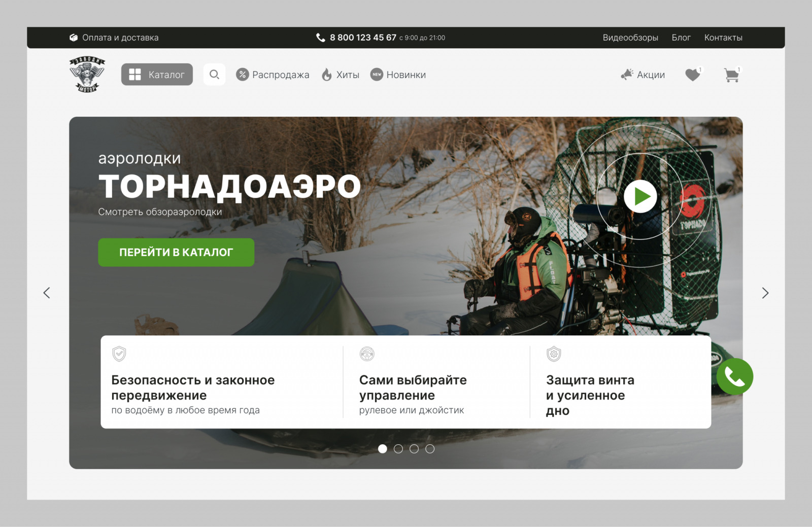Go to next slide with right arrow
The image size is (812, 527).
[x=765, y=293]
